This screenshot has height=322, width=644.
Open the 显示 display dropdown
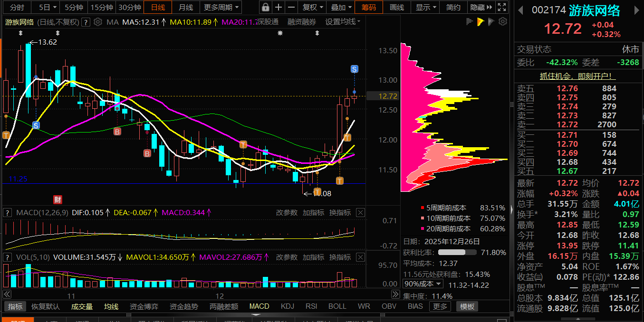[x=426, y=7]
